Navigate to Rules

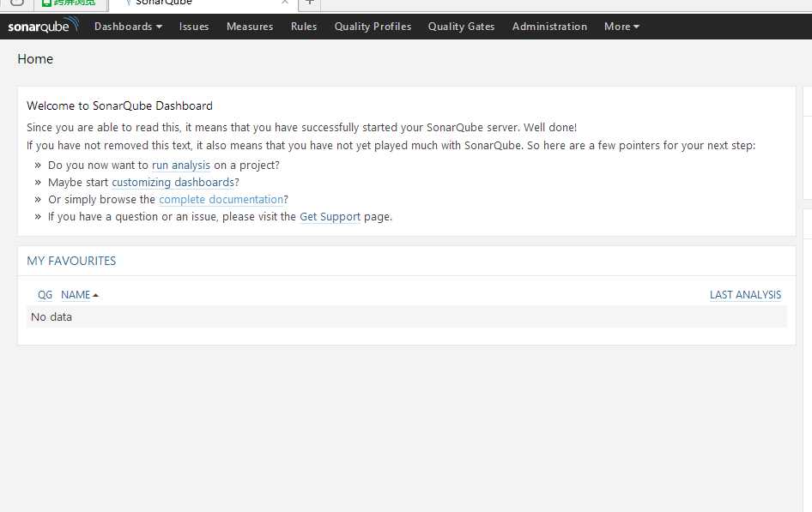[304, 27]
